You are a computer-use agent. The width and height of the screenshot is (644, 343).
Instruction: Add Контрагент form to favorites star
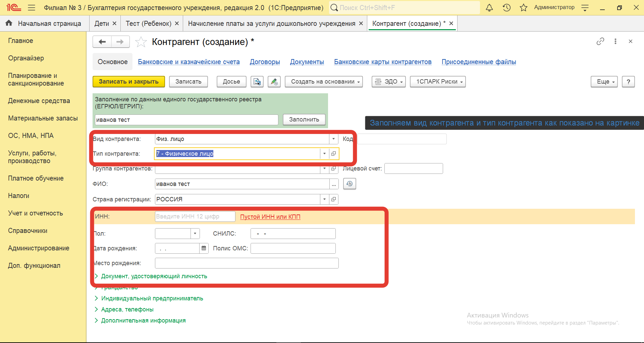(x=141, y=42)
